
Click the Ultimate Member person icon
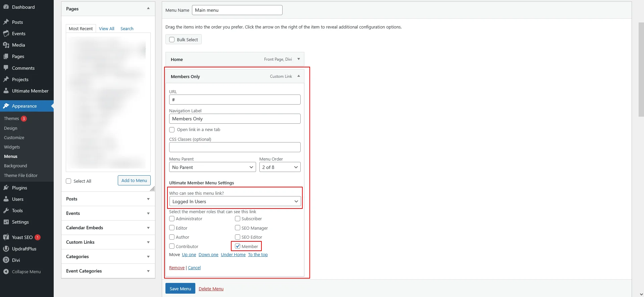(6, 91)
